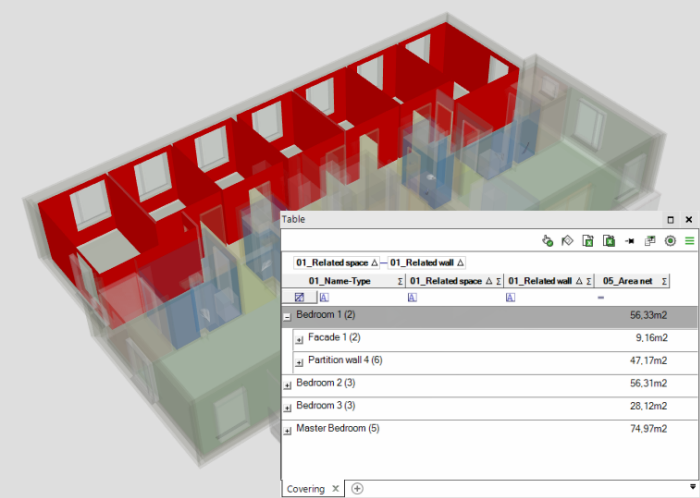The image size is (700, 498).
Task: Maximize the Table panel
Action: pos(670,220)
